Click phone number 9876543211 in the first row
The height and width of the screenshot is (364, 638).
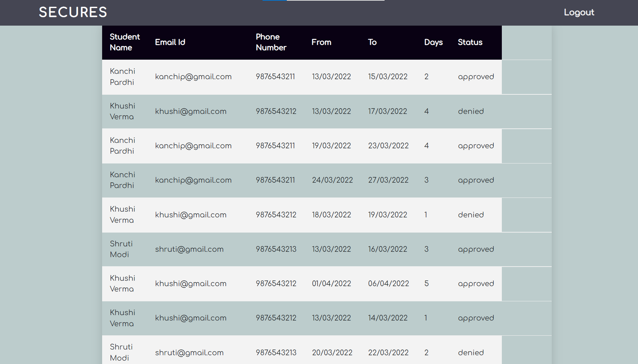[x=275, y=77]
